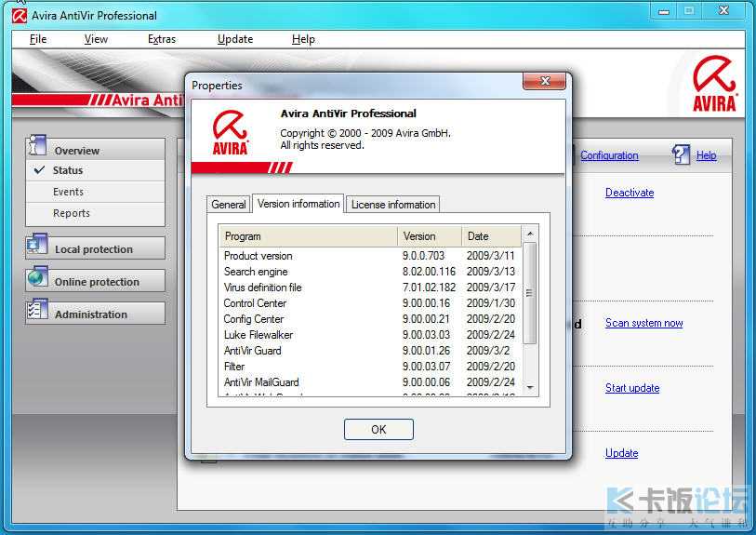Select Status in the Overview sidebar

96,170
